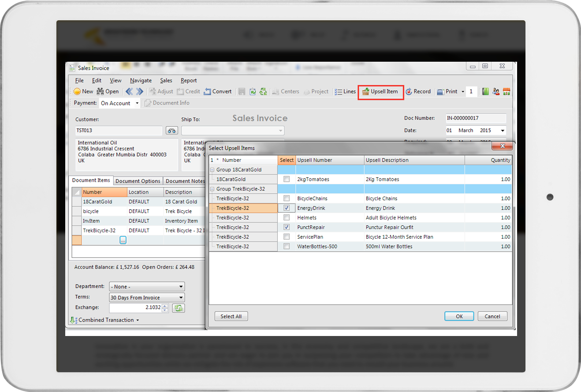581x392 pixels.
Task: Switch to the Document Options tab
Action: pos(138,181)
